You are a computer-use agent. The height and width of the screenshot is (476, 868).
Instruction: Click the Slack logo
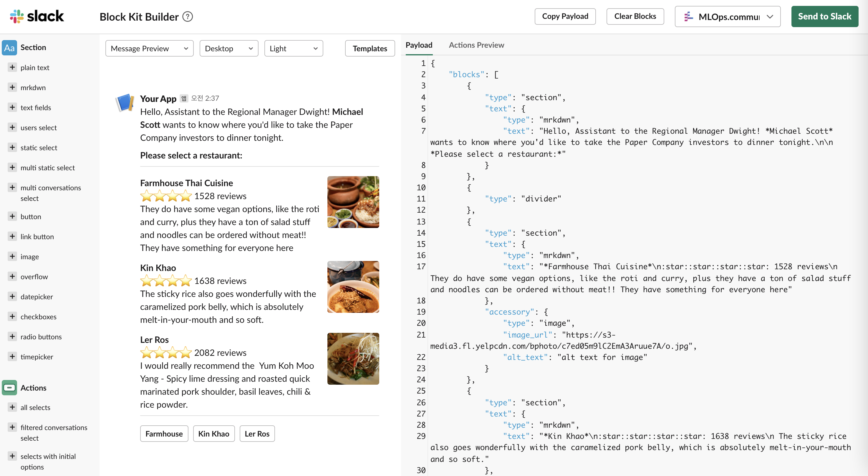tap(37, 16)
